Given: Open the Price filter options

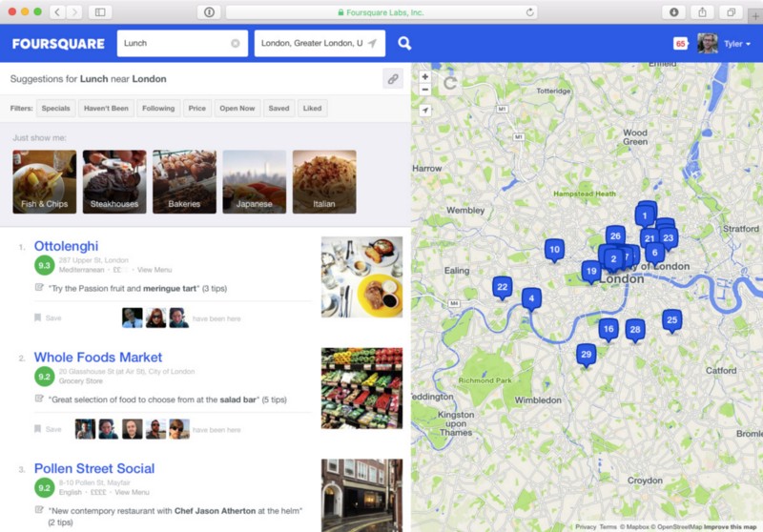Looking at the screenshot, I should (197, 109).
